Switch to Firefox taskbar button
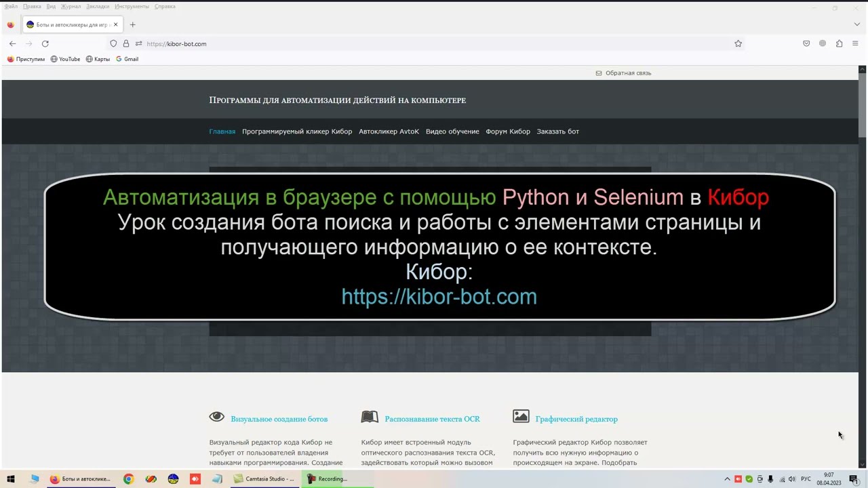 [x=80, y=479]
